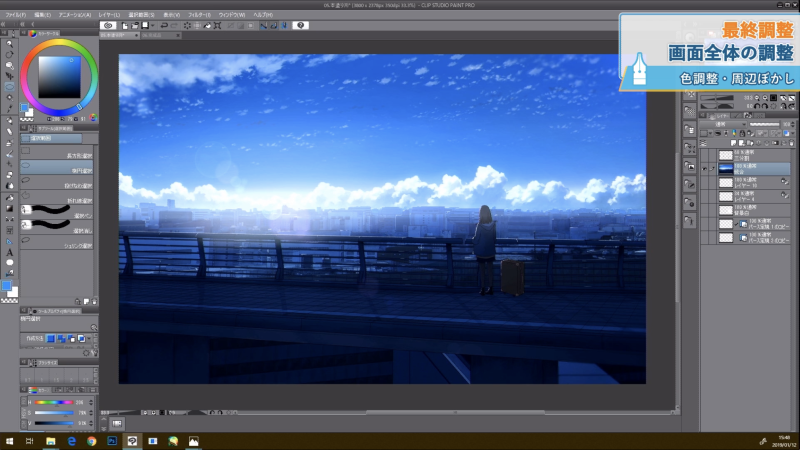Toggle the Lock layer icon
Image resolution: width=800 pixels, height=450 pixels.
tap(742, 134)
